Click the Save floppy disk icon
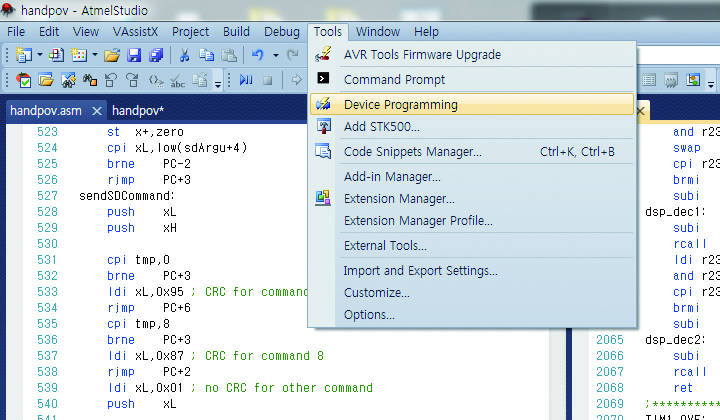 [134, 56]
